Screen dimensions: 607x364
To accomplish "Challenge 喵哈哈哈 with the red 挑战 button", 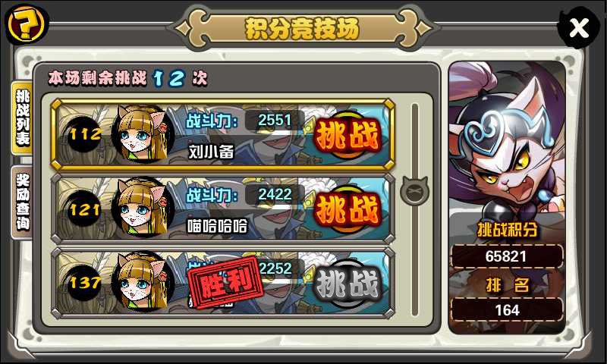I will [347, 210].
